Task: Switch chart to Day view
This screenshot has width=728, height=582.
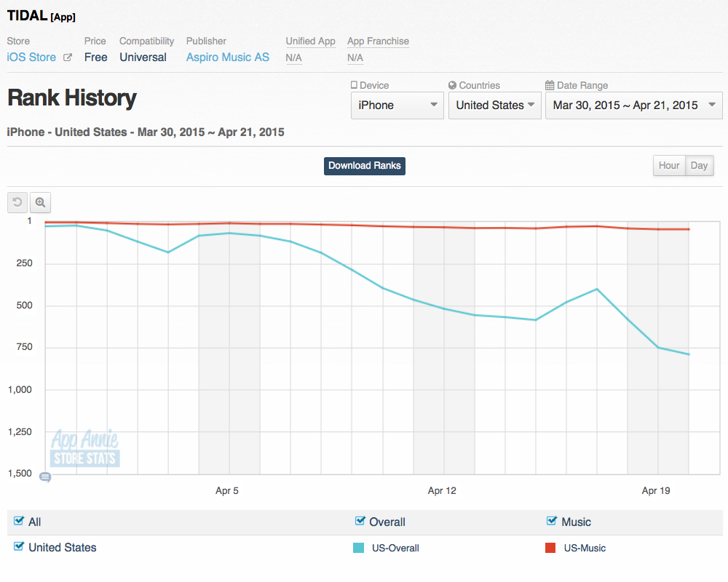Action: pyautogui.click(x=699, y=166)
